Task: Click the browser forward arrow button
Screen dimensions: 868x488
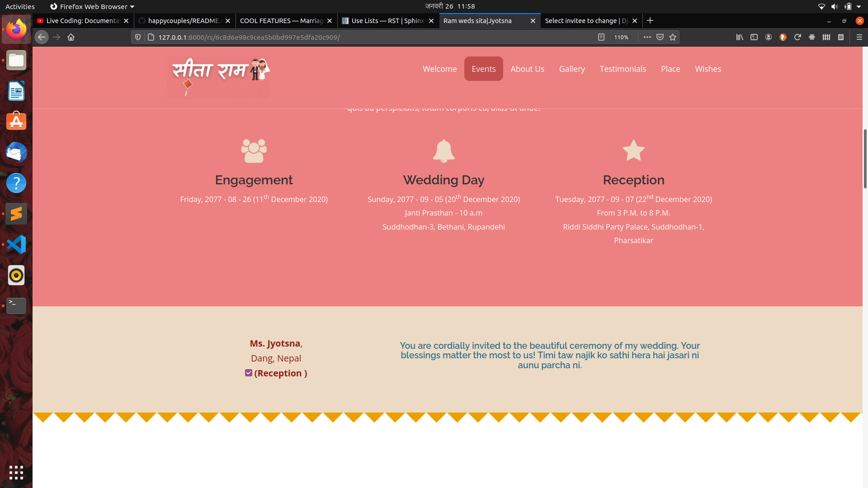Action: (57, 38)
